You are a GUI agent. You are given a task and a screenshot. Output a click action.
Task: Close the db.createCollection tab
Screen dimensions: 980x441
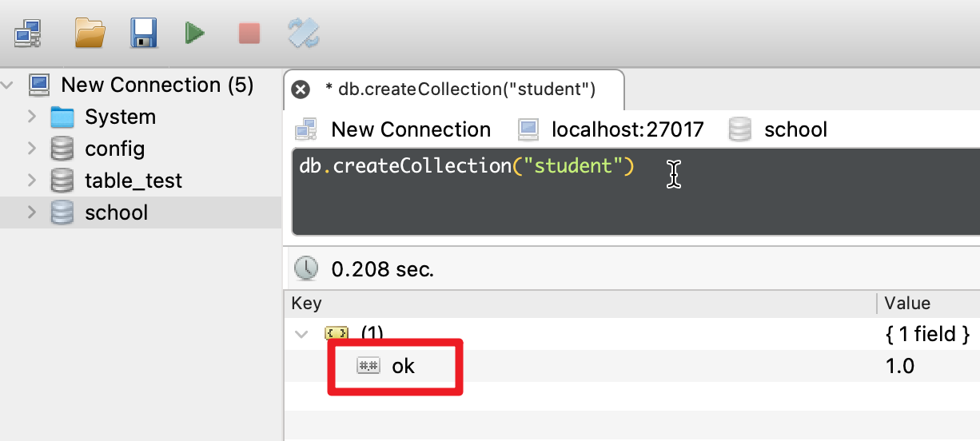(x=301, y=89)
